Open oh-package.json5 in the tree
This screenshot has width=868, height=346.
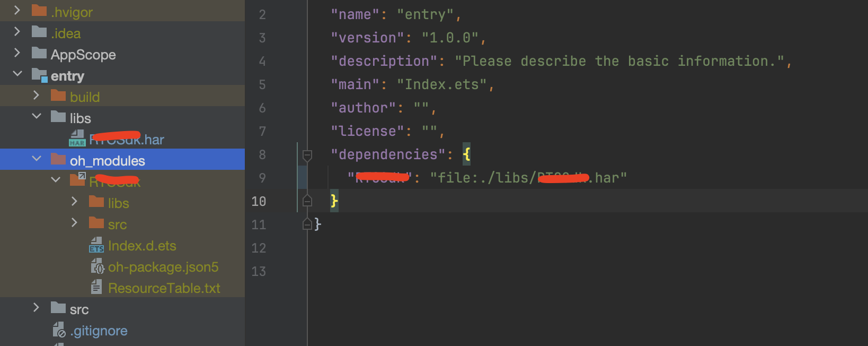tap(163, 267)
